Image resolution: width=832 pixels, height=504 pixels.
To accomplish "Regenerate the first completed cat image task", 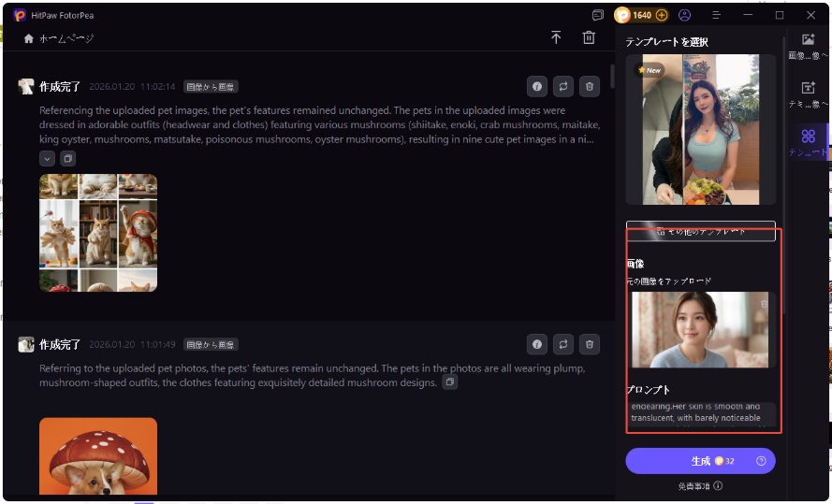I will [562, 86].
